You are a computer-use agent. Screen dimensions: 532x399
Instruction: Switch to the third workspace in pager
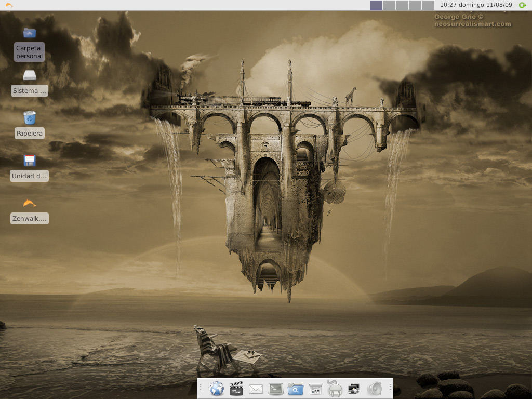click(x=402, y=5)
